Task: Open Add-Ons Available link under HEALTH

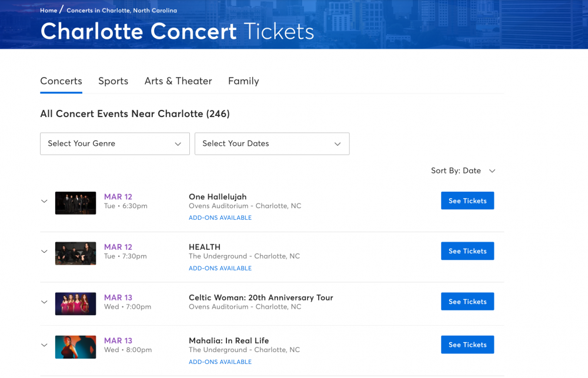Action: click(220, 268)
